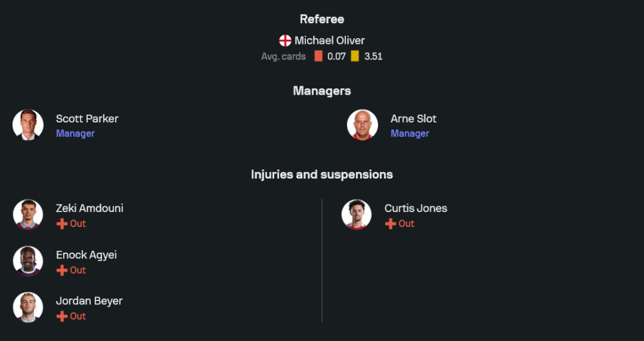Click the Enock Agyei name text
Screen dimensions: 644x341
pyautogui.click(x=86, y=255)
